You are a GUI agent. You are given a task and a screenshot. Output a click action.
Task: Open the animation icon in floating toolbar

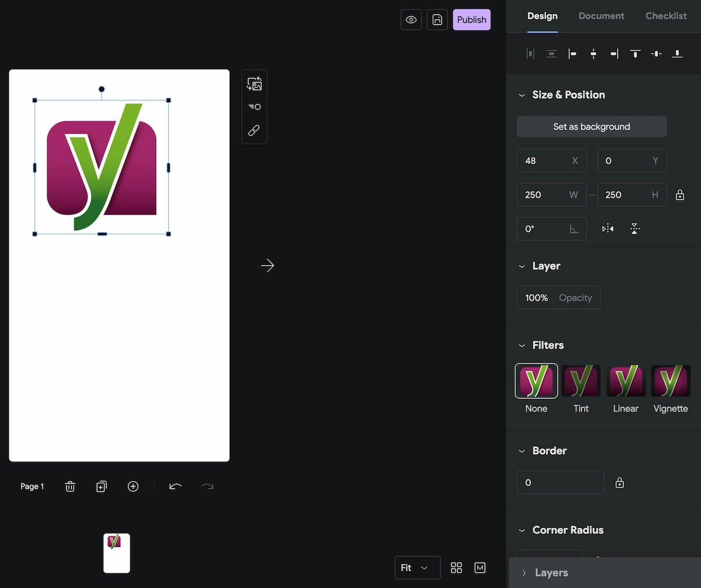tap(254, 107)
